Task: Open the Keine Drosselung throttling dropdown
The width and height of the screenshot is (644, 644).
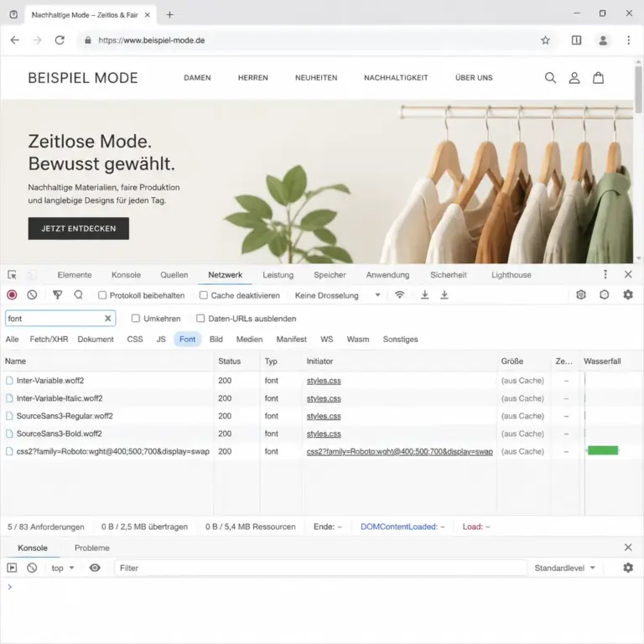Action: [338, 295]
